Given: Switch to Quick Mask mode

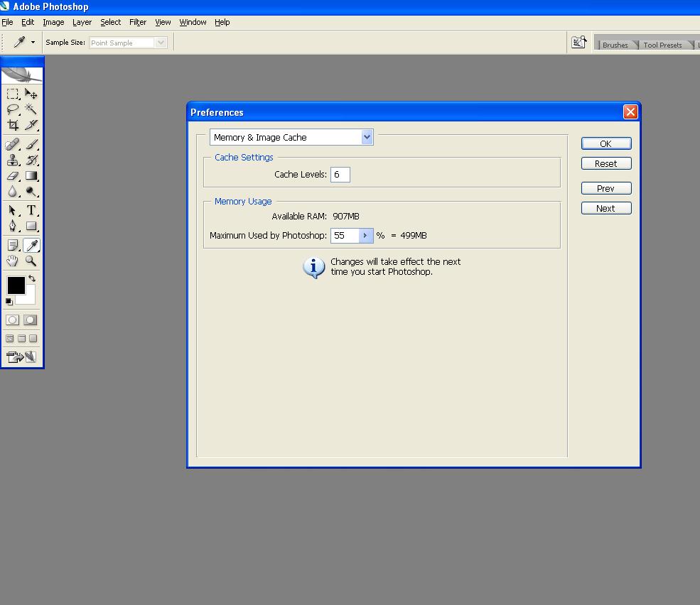Looking at the screenshot, I should [30, 320].
